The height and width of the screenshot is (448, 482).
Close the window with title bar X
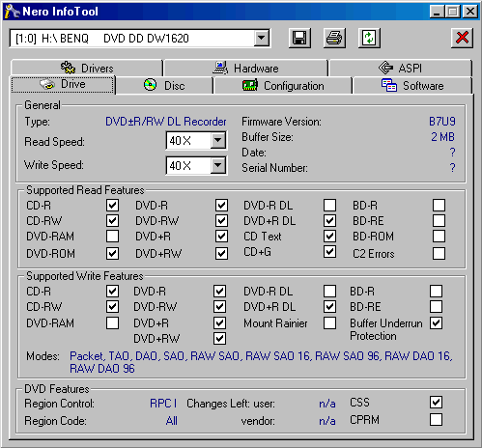click(470, 12)
